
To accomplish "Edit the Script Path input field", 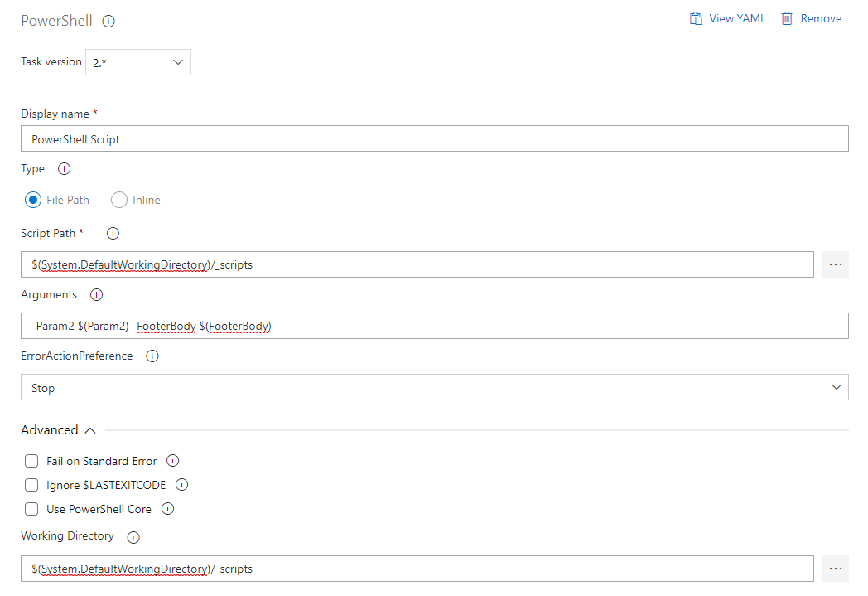I will click(x=417, y=264).
